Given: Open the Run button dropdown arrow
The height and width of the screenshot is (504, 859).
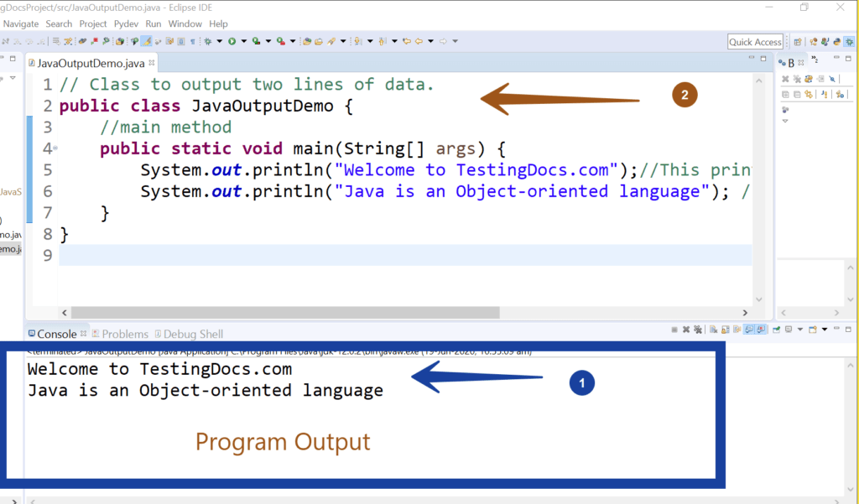Looking at the screenshot, I should click(242, 40).
